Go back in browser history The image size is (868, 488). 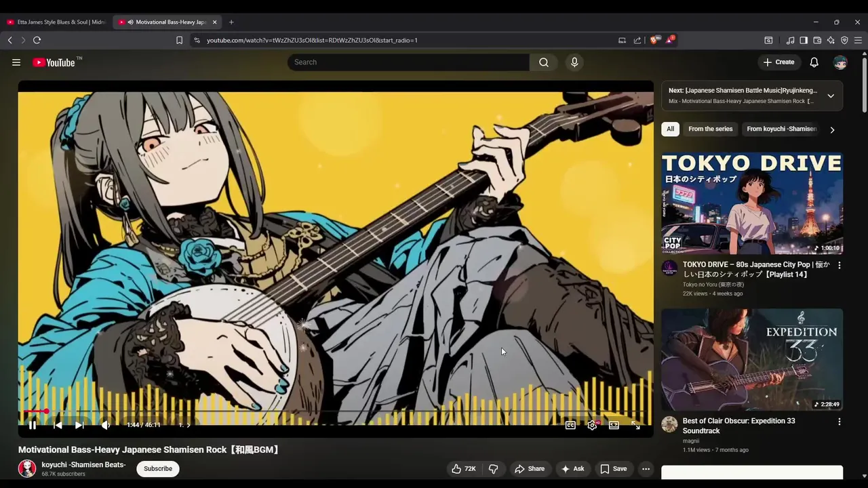(10, 40)
